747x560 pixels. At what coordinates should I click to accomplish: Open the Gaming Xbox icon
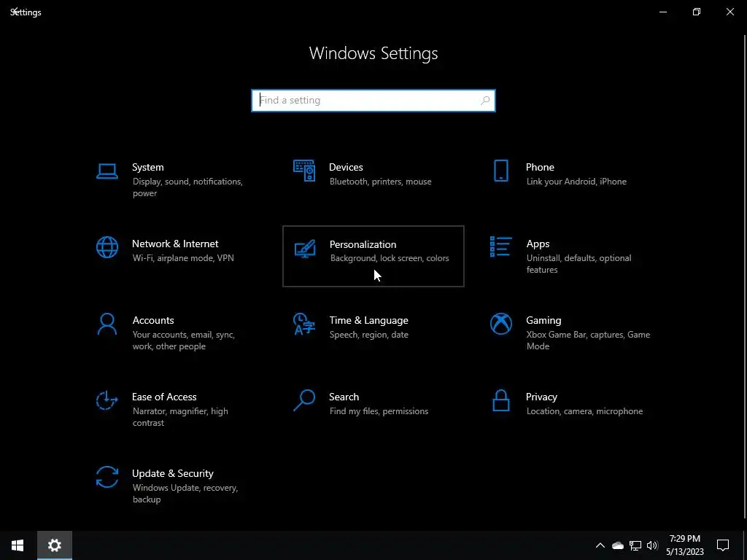tap(500, 324)
